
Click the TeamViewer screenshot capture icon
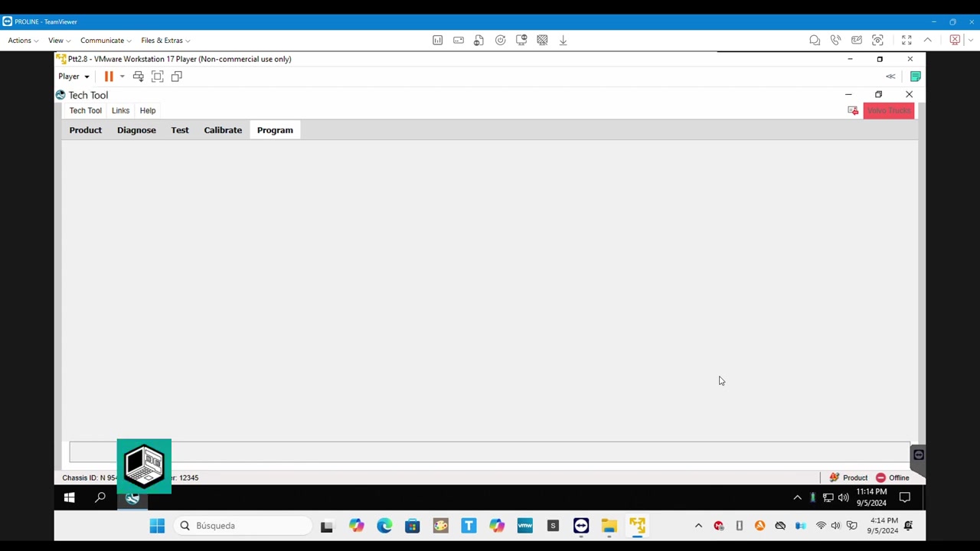point(877,41)
